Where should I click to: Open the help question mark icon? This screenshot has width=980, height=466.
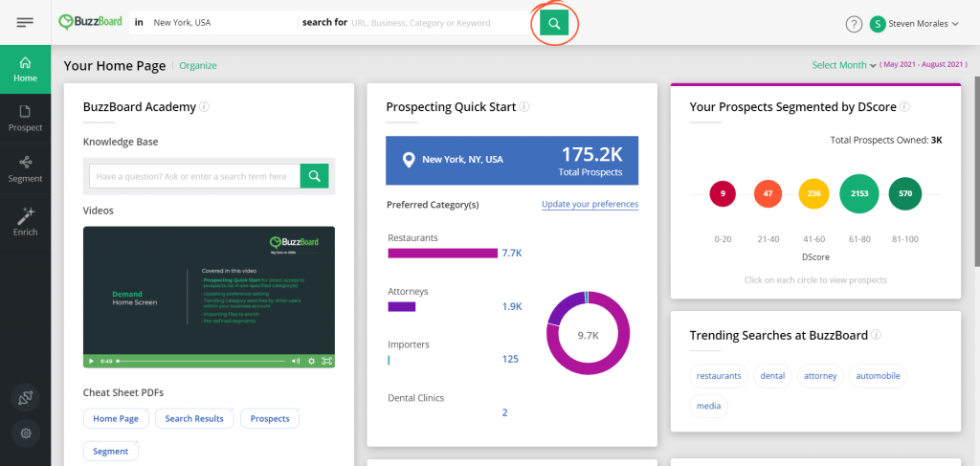click(854, 24)
